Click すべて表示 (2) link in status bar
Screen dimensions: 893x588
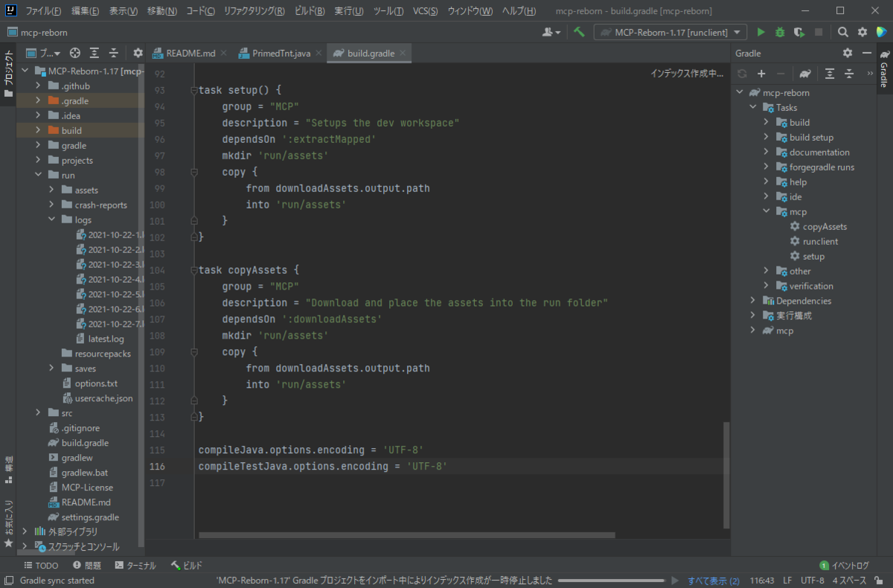pos(713,581)
